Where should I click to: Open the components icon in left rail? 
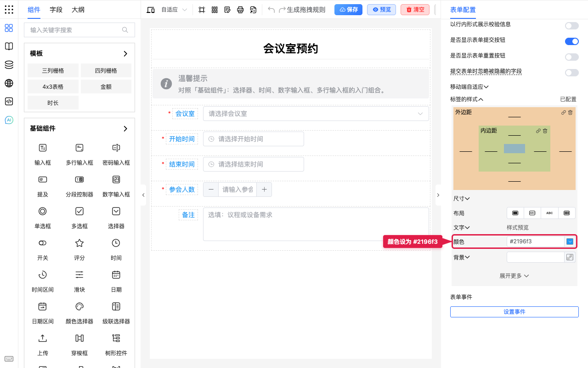click(x=9, y=28)
